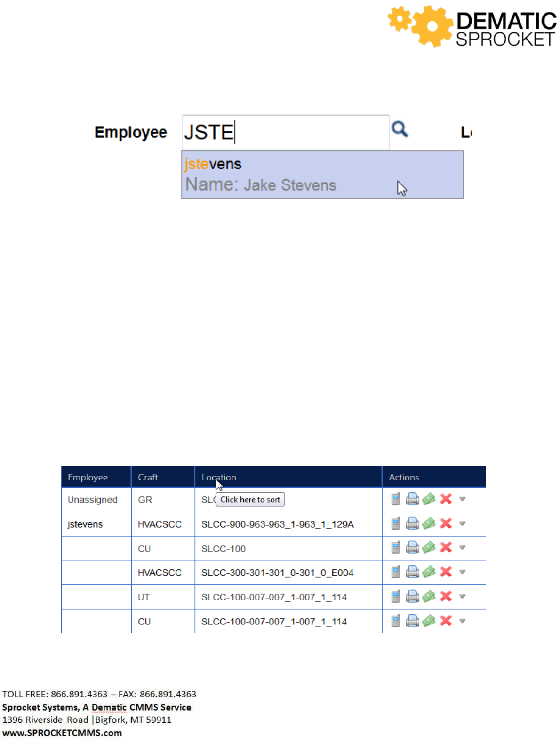Viewport: 560px width, 744px height.
Task: Click printer icon in the jstevens row
Action: (412, 523)
